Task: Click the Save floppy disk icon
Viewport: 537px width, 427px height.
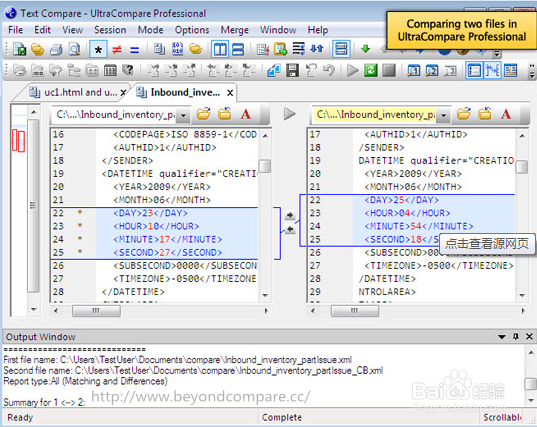Action: 292,71
